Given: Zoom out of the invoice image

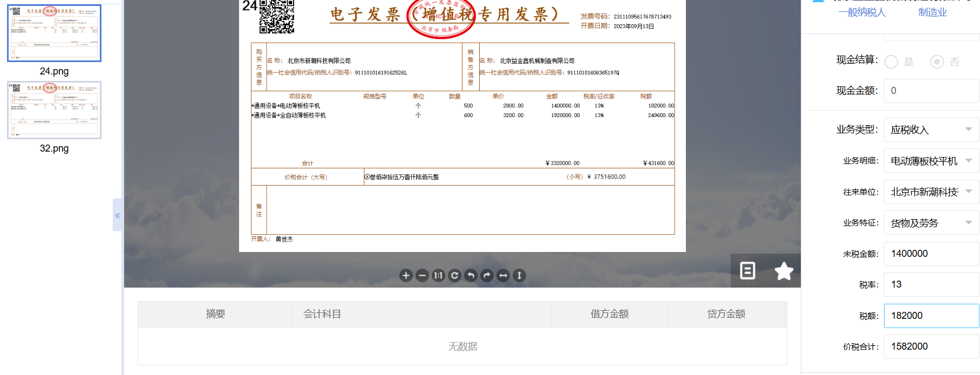Looking at the screenshot, I should tap(422, 276).
